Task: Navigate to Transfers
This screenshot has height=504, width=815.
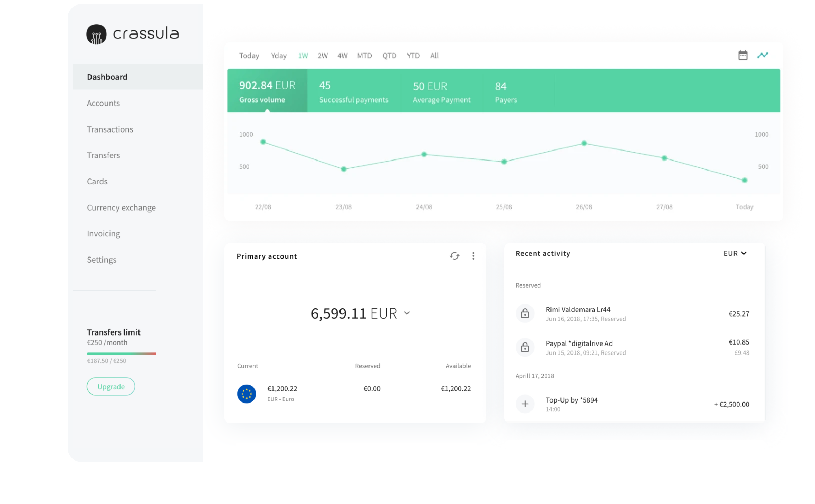Action: click(x=103, y=155)
